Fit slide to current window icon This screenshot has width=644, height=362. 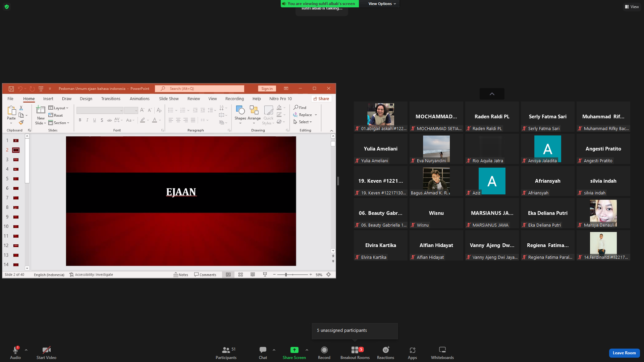[329, 275]
